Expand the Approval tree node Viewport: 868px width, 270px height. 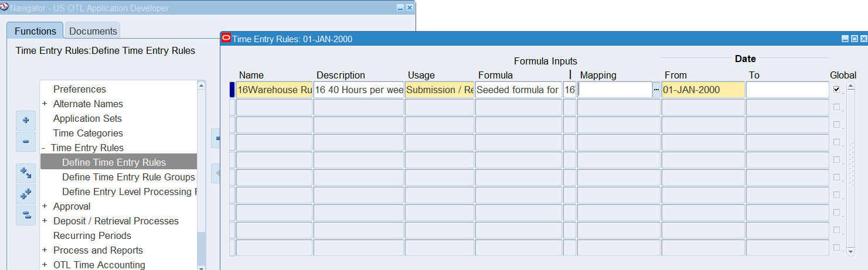[45, 206]
